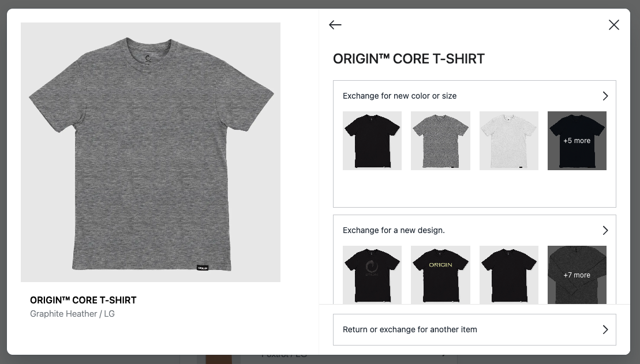Open the return or exchange chevron arrow

[x=605, y=330]
